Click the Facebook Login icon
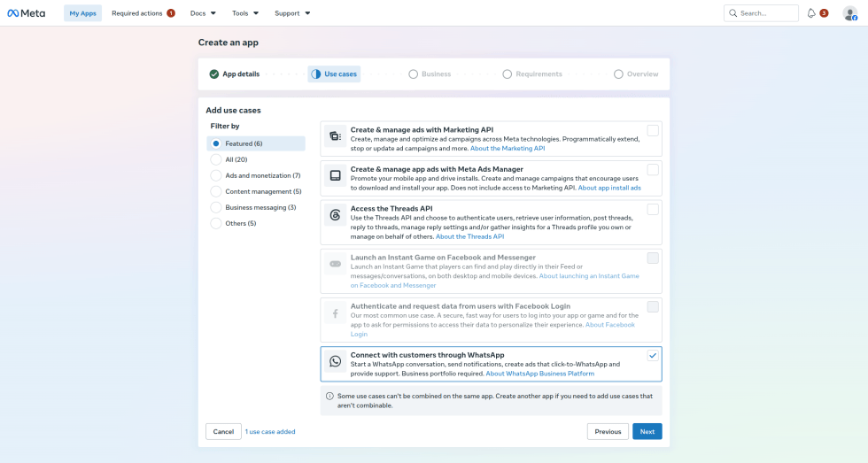Viewport: 868px width, 463px height. pos(335,313)
